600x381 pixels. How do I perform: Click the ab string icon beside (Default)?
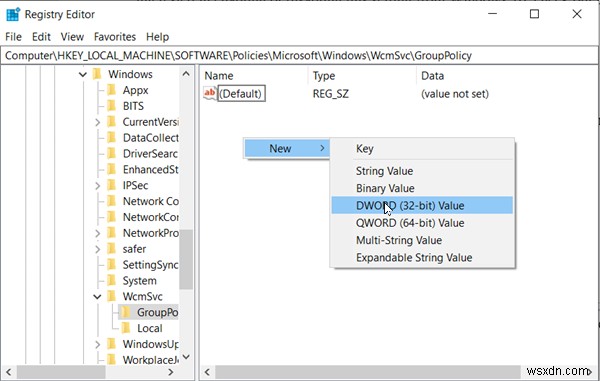point(210,93)
